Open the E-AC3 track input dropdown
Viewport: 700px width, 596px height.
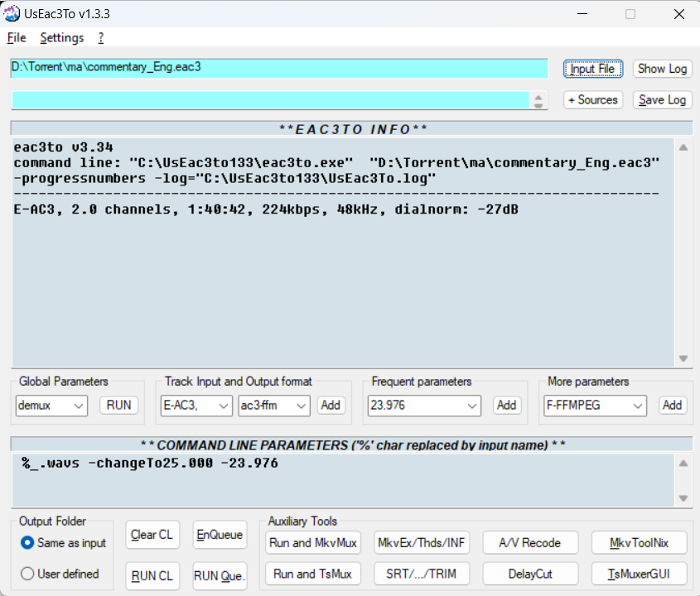(x=196, y=406)
